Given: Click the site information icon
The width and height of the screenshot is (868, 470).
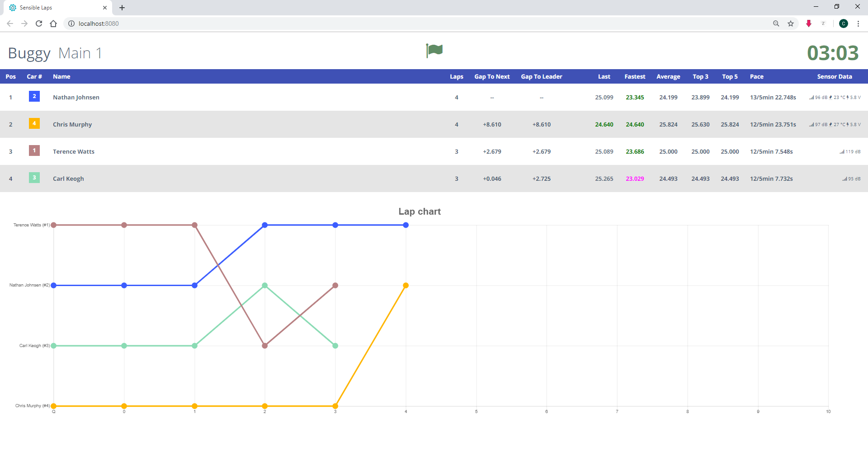Looking at the screenshot, I should 71,23.
